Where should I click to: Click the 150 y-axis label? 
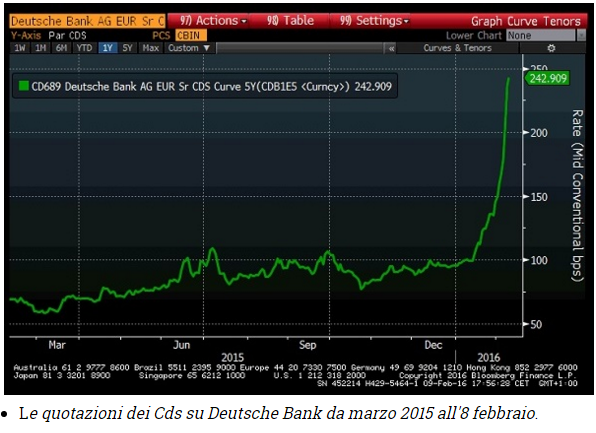(x=539, y=197)
